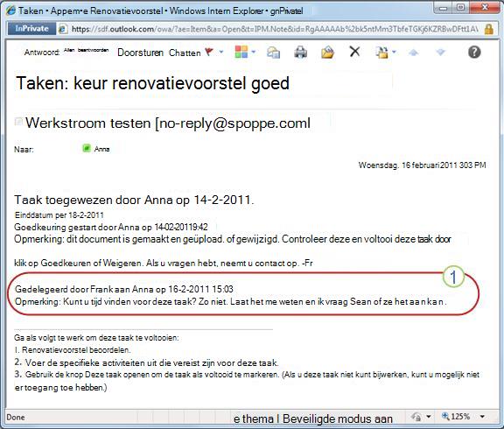Click the subject Taken: keur renovatievoorstel goed
The image size is (504, 429).
coord(152,83)
